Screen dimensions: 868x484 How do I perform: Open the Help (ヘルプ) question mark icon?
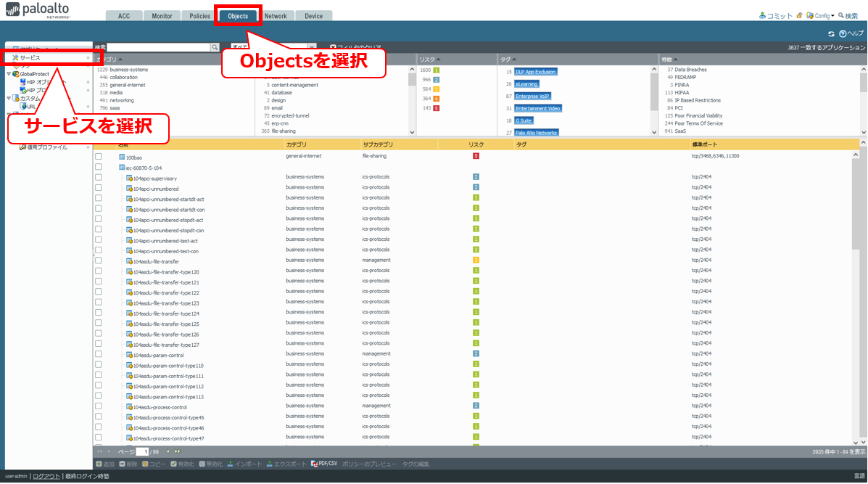point(843,34)
